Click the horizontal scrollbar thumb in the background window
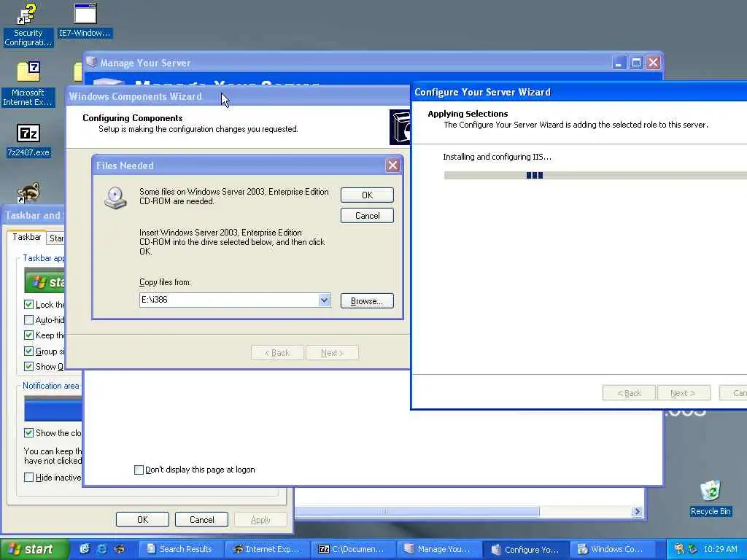 pyautogui.click(x=417, y=511)
